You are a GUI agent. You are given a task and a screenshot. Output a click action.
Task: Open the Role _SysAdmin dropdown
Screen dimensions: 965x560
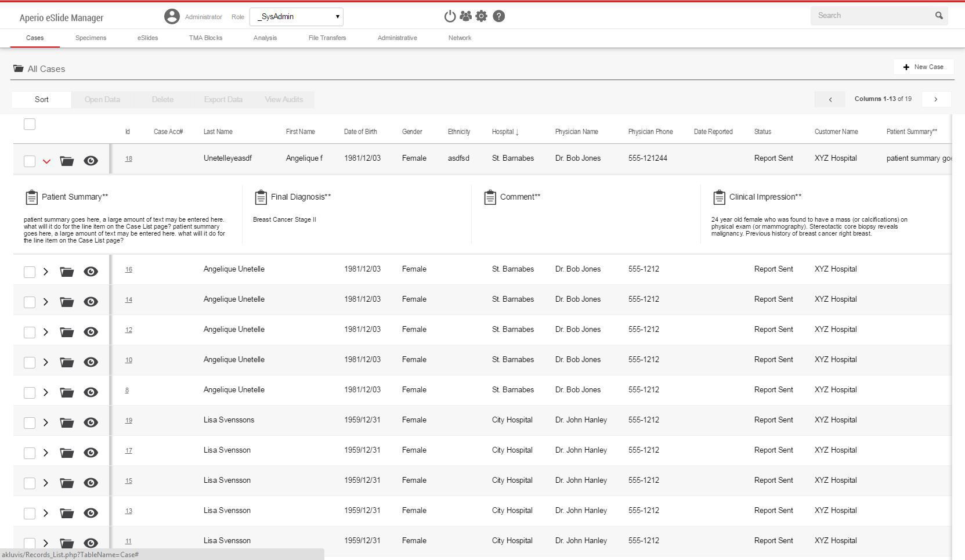pos(297,17)
